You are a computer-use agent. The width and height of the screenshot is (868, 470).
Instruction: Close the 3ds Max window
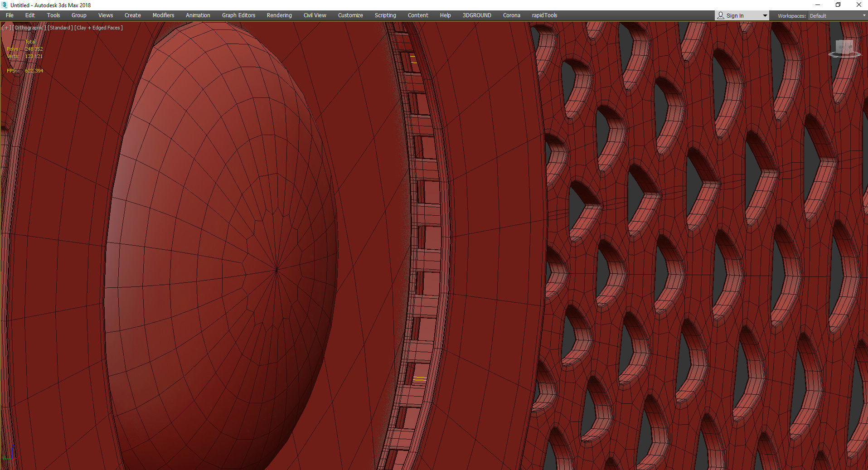point(858,5)
